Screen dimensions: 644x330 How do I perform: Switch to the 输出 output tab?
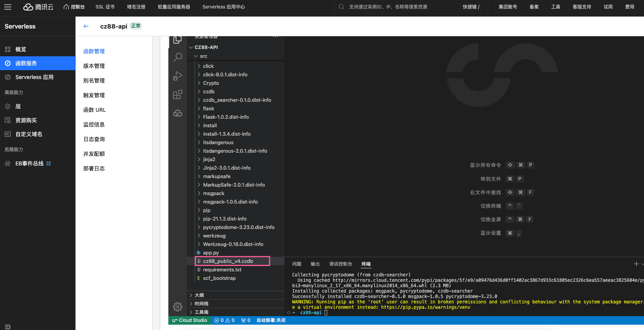click(x=315, y=264)
